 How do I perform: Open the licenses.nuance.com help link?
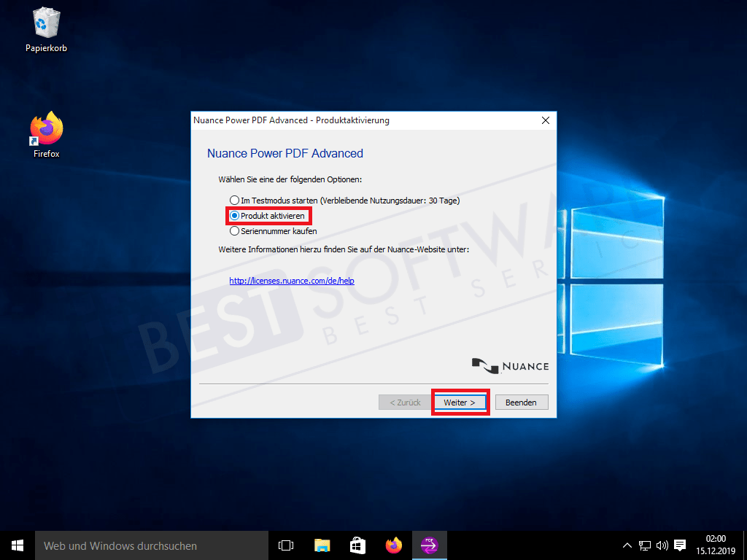point(291,281)
